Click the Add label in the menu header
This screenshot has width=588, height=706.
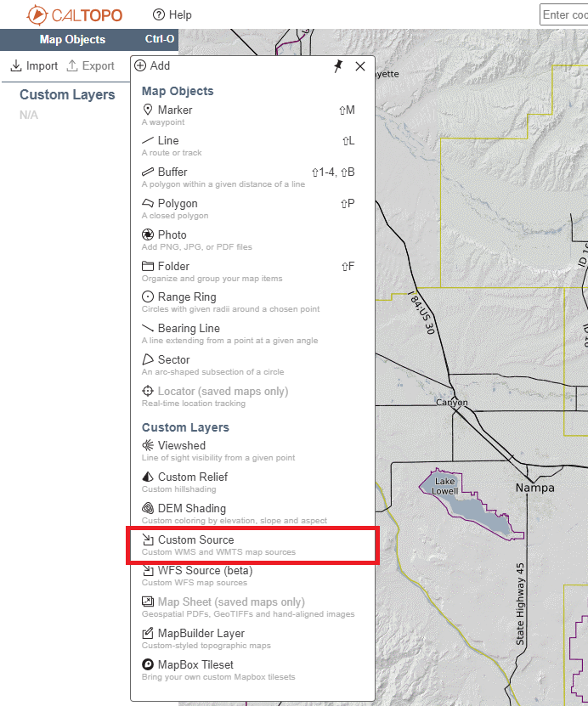[x=160, y=65]
